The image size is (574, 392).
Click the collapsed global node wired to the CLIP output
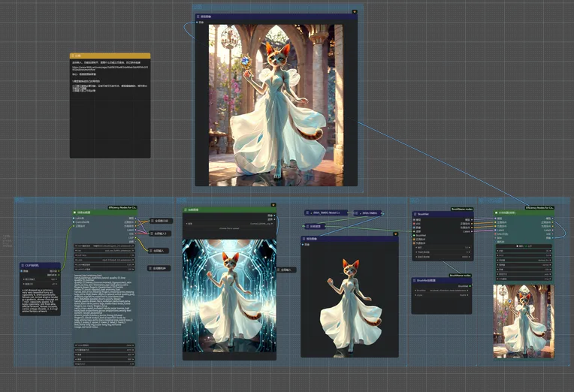tap(159, 251)
